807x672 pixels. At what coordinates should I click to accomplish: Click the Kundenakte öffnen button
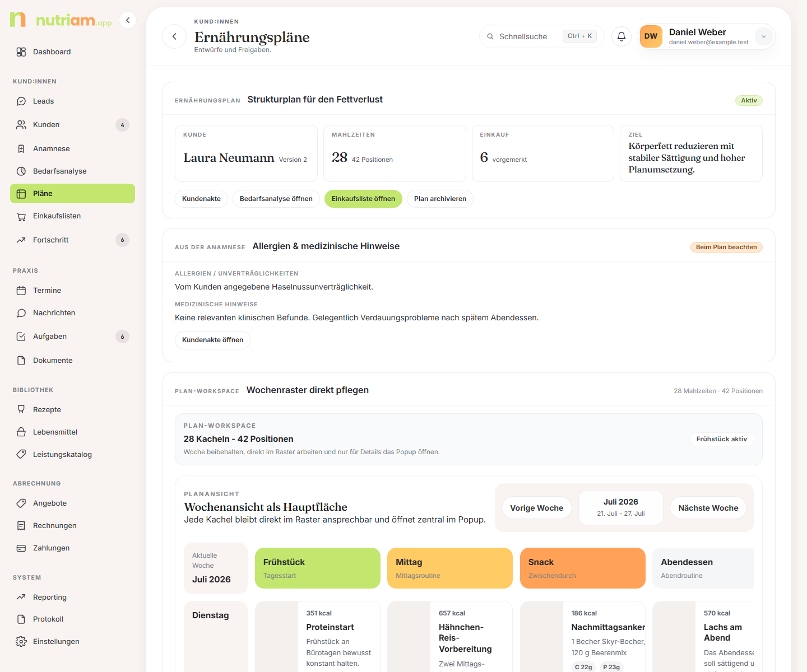(213, 340)
